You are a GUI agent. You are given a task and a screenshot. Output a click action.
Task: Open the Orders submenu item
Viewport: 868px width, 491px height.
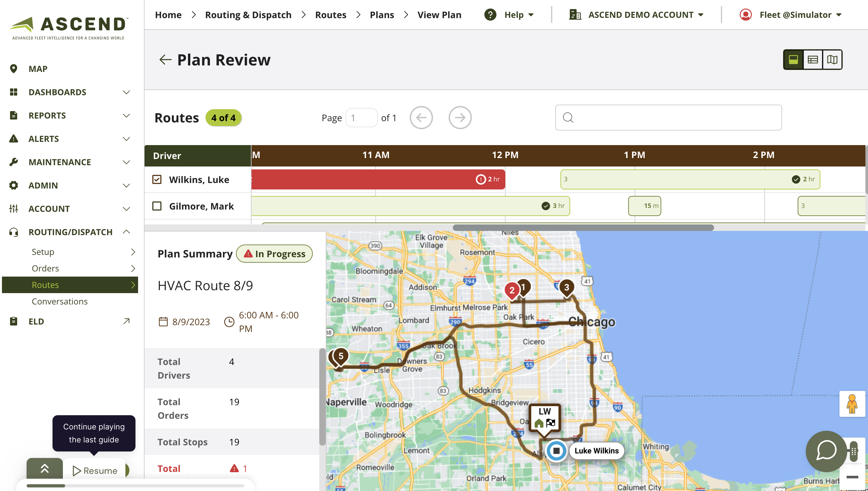(45, 268)
